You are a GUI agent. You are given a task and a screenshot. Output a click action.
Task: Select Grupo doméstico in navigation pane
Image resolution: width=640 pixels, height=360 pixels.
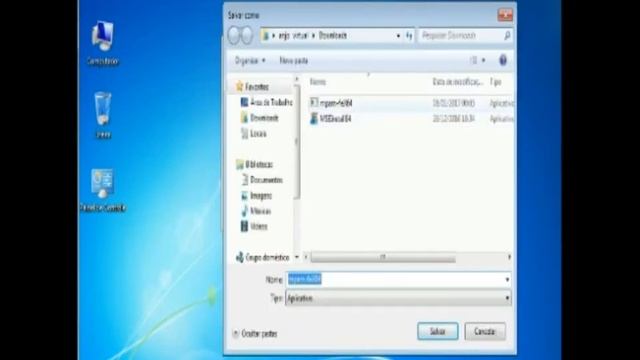pos(267,258)
